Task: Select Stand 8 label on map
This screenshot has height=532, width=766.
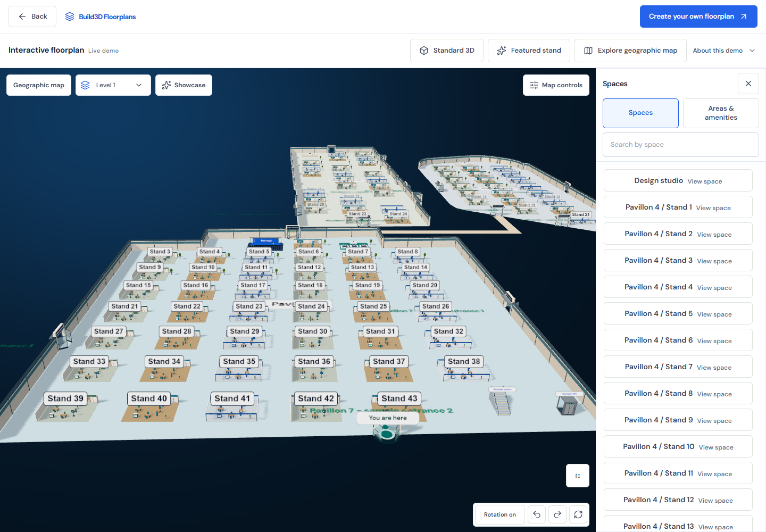Action: [x=407, y=252]
